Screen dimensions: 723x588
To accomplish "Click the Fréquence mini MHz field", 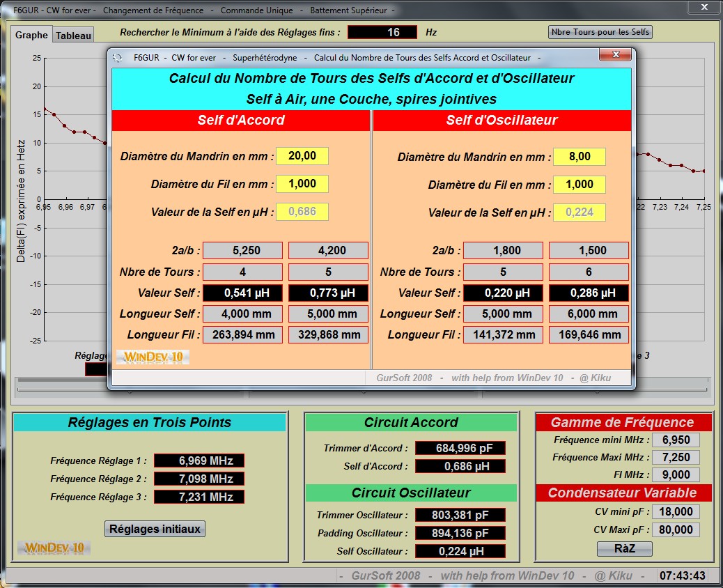I will click(x=676, y=440).
